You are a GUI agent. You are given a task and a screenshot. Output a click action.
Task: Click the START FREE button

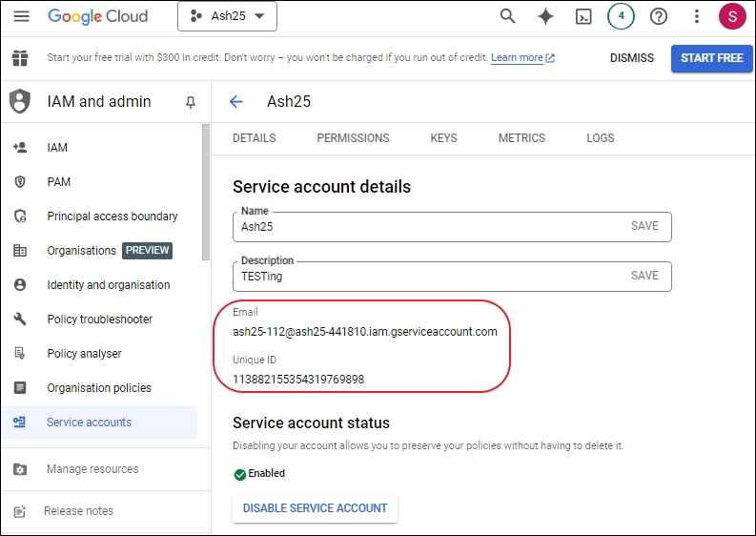(x=711, y=58)
